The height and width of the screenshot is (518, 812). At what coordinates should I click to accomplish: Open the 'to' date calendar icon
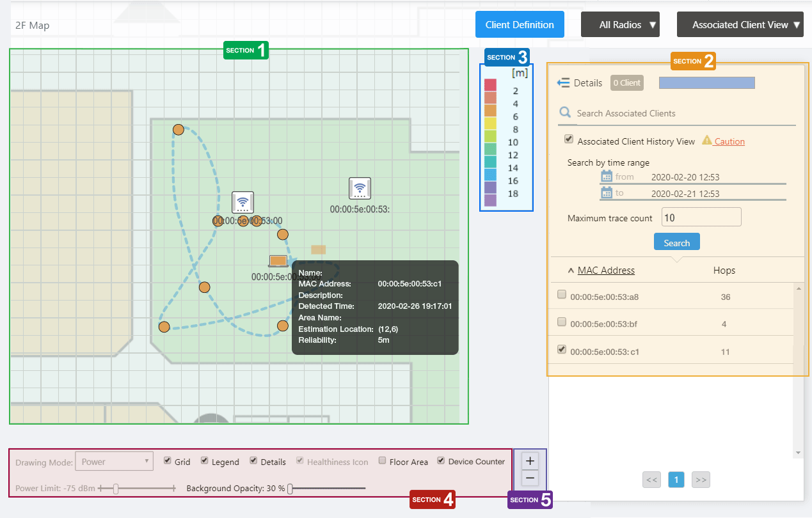(607, 192)
